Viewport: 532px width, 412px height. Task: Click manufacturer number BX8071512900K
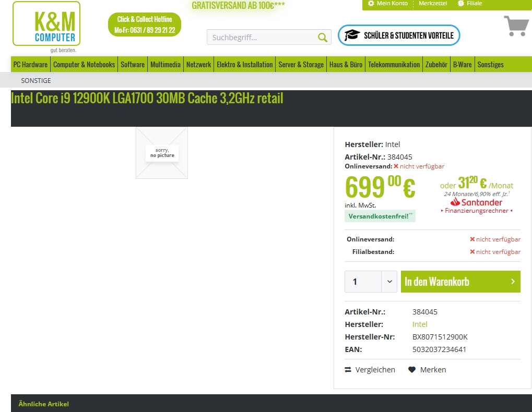(x=440, y=337)
